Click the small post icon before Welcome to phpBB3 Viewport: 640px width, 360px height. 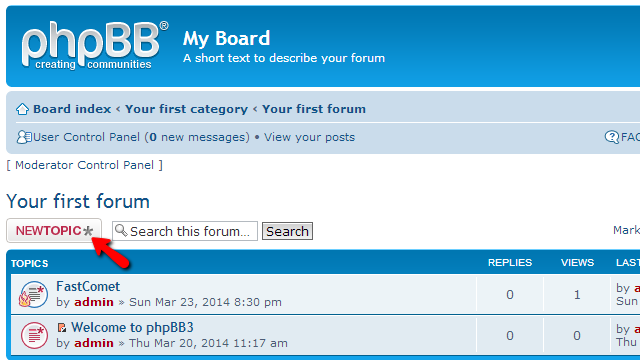click(x=62, y=327)
